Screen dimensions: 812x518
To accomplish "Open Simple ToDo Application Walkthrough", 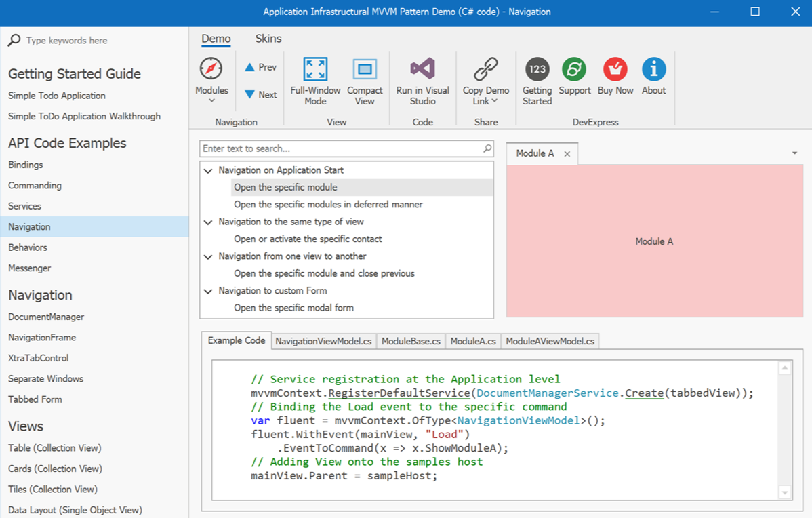I will tap(85, 116).
